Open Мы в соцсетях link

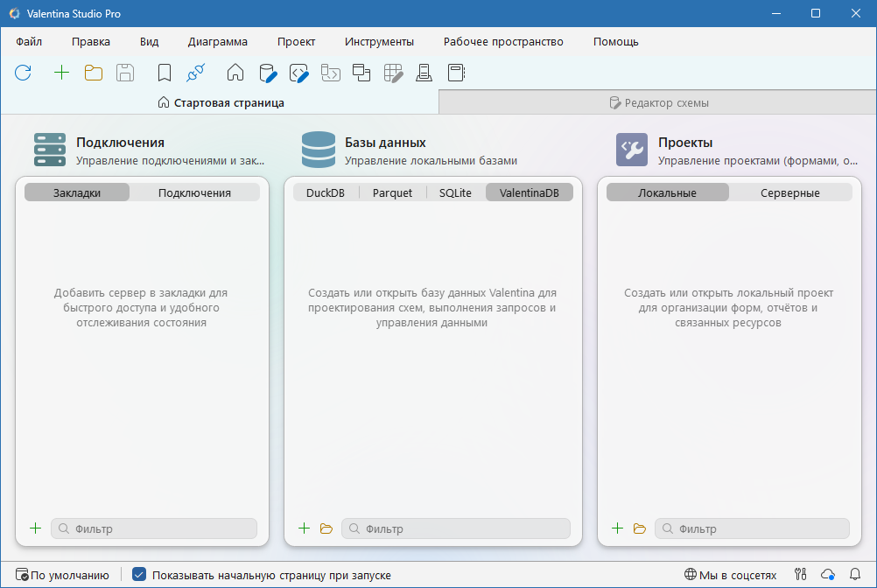click(x=731, y=575)
